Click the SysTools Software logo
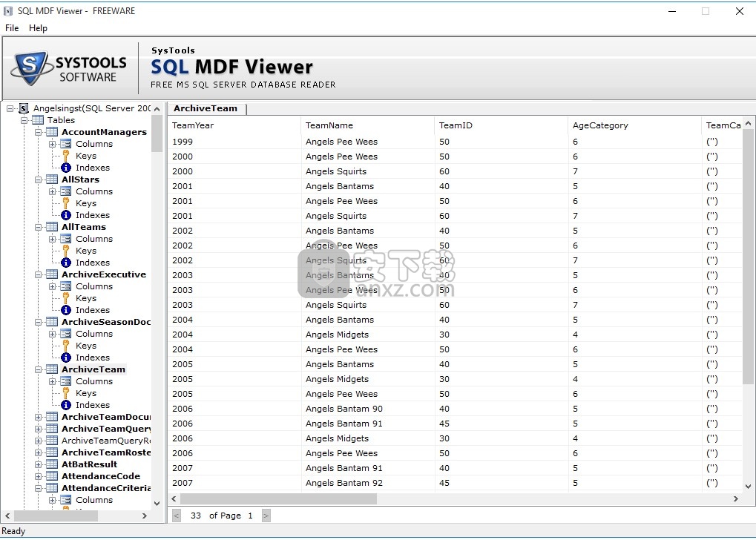756x540 pixels. [x=70, y=68]
